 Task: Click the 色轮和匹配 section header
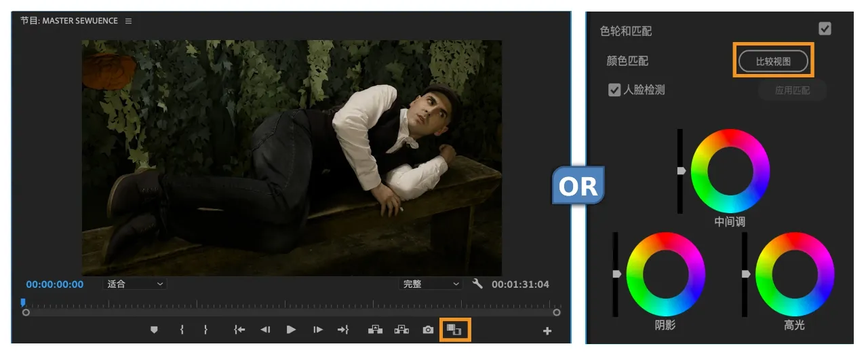[x=626, y=31]
